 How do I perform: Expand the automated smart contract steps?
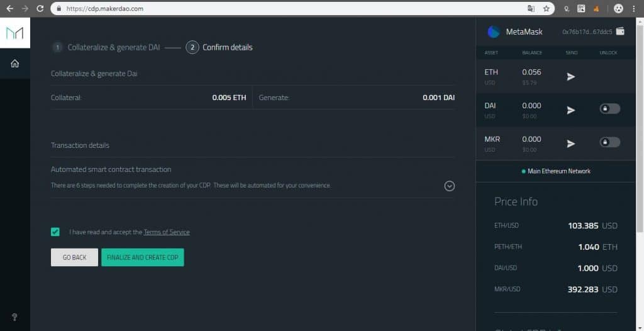click(449, 186)
